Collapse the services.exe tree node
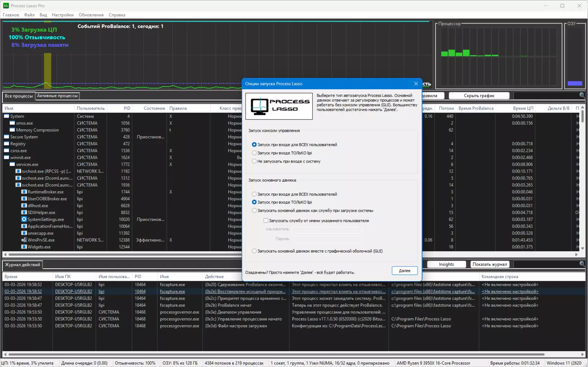Image resolution: width=588 pixels, height=367 pixels. point(12,164)
